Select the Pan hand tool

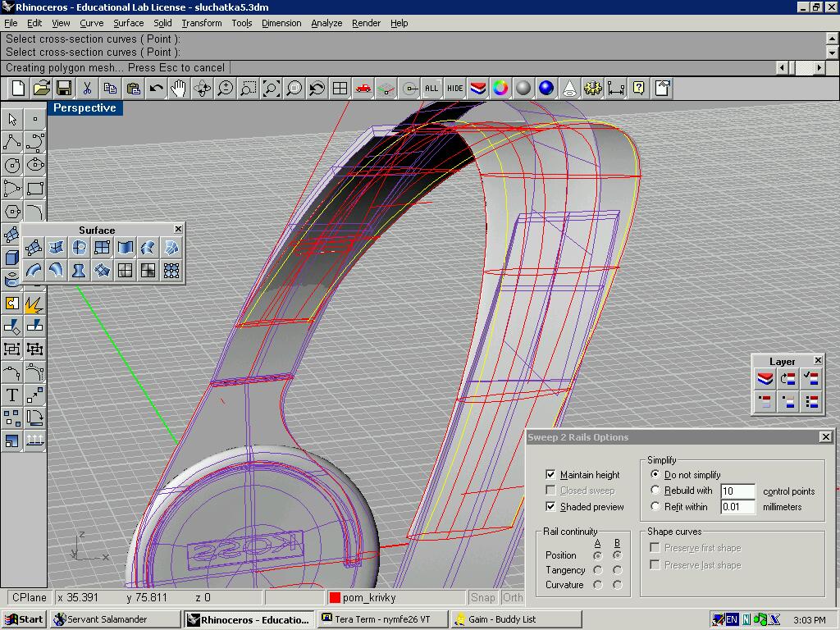[x=179, y=89]
